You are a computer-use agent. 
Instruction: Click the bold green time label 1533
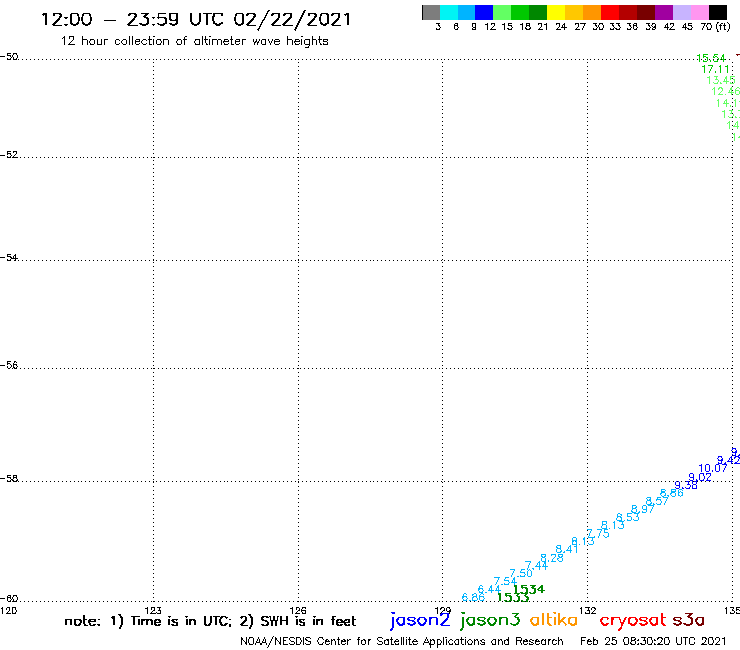tap(513, 598)
